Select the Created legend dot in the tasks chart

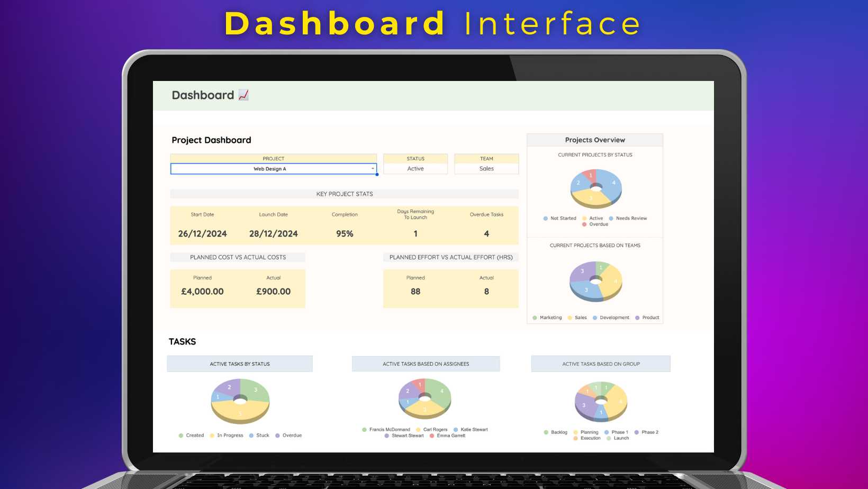pos(181,436)
